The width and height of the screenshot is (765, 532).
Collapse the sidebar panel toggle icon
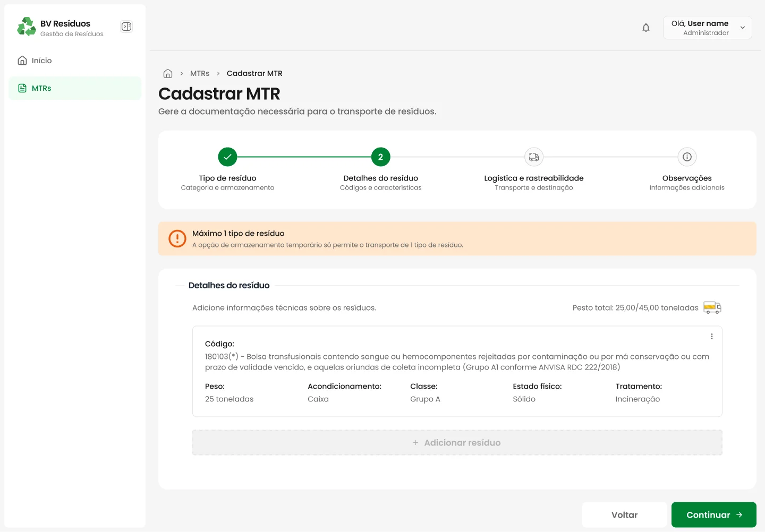126,27
